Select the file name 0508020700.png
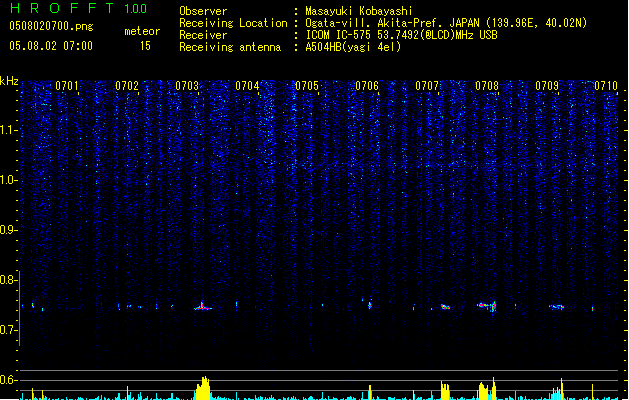Image resolution: width=629 pixels, height=400 pixels. tap(51, 26)
